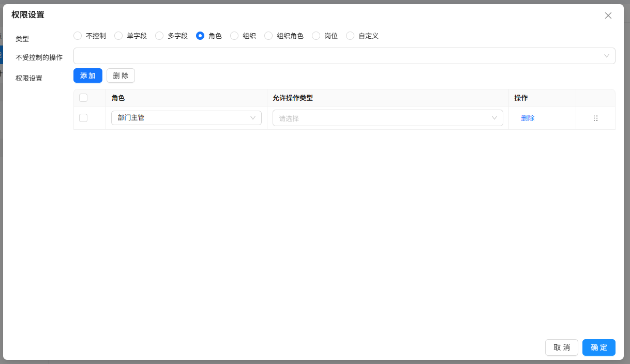Click the 权限设置 dialog title

[x=28, y=14]
